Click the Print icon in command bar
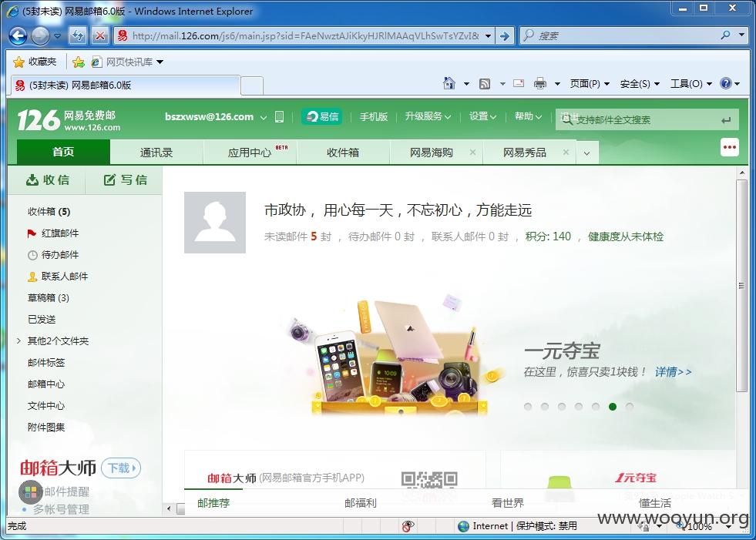756x540 pixels. click(x=540, y=84)
